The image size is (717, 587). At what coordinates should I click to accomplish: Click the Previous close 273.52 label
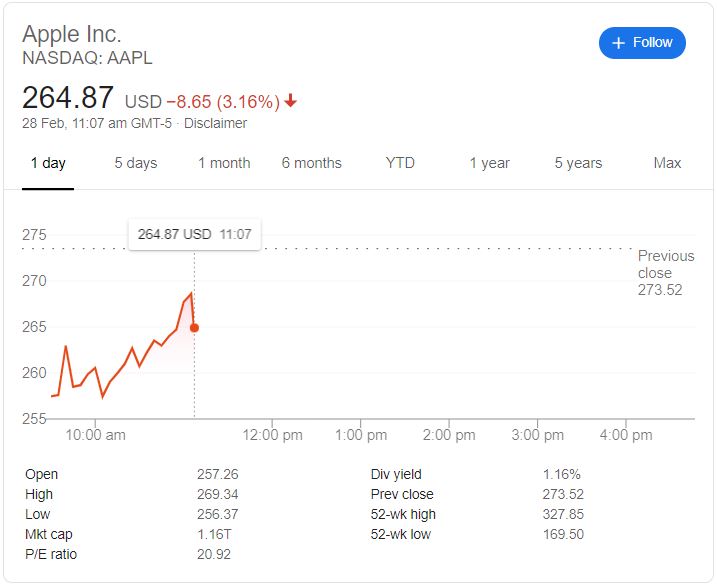(x=666, y=273)
